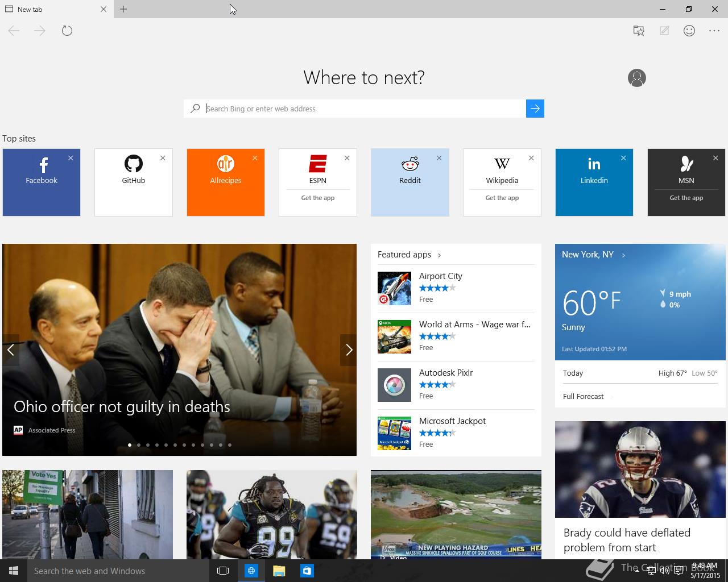Click the Microsoft Jackpot app title
The image size is (728, 582).
click(452, 421)
